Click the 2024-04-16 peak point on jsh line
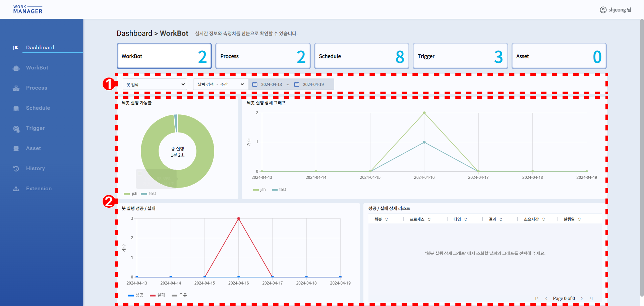The width and height of the screenshot is (644, 306). (424, 113)
